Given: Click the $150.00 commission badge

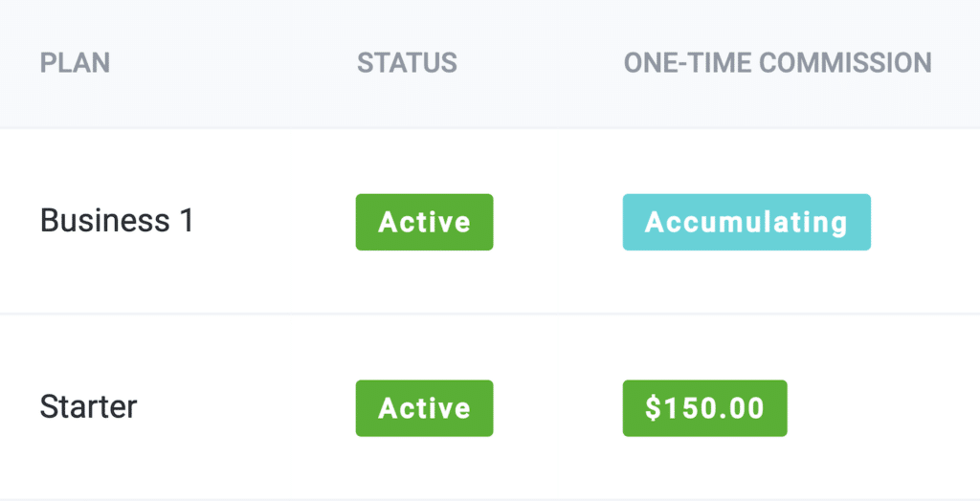Looking at the screenshot, I should (704, 408).
